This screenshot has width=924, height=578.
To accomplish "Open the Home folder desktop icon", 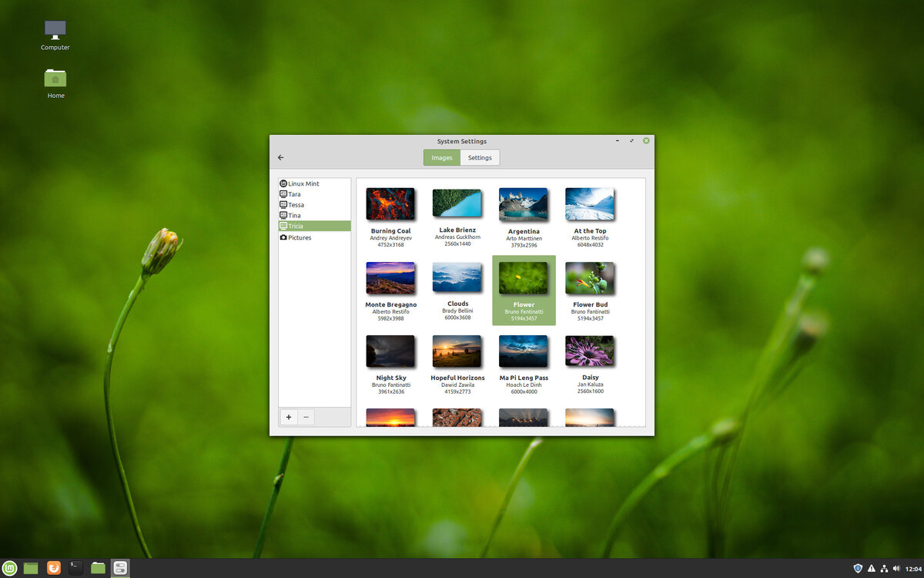I will pyautogui.click(x=55, y=83).
